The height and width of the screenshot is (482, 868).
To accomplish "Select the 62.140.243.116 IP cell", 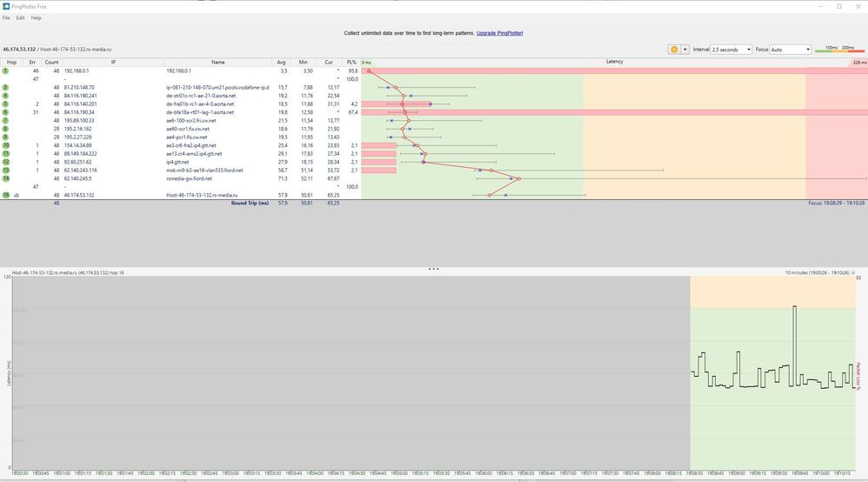I will pyautogui.click(x=80, y=171).
